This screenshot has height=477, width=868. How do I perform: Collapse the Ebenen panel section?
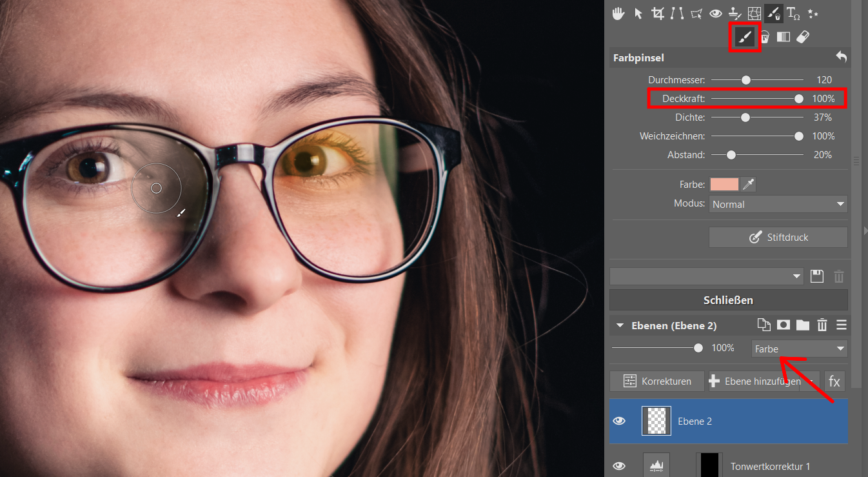tap(620, 325)
